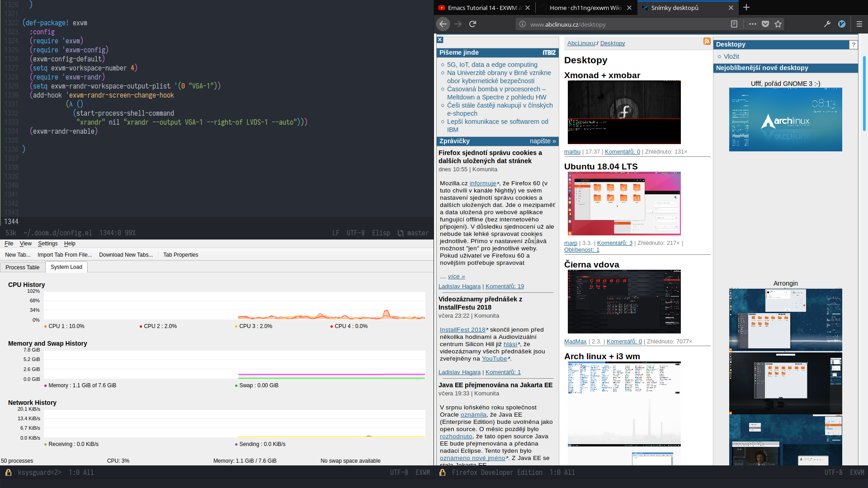Open Xmonad + xmobar screenshot thumbnail
Viewport: 868px width, 488px height.
tap(624, 113)
